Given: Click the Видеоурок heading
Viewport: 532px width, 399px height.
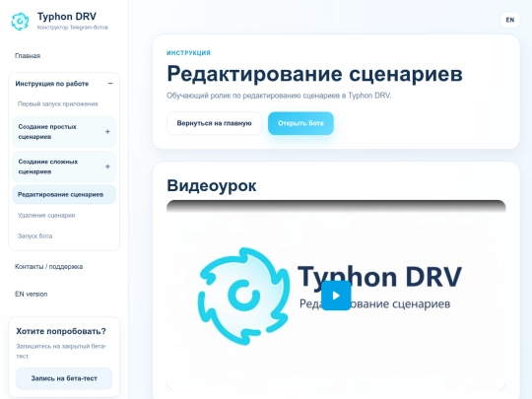Looking at the screenshot, I should coord(212,185).
